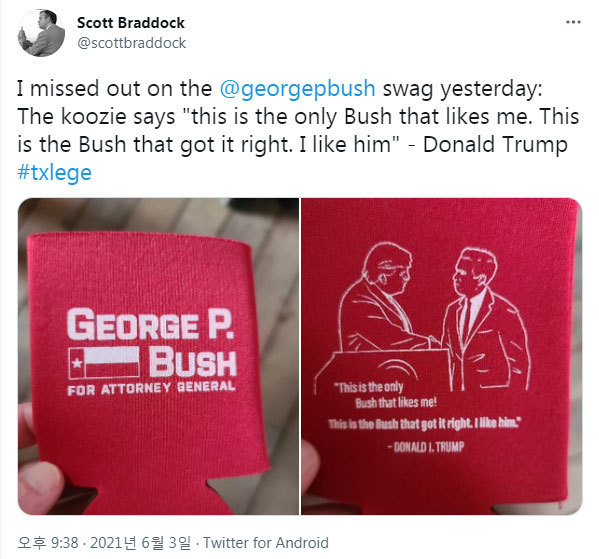The height and width of the screenshot is (559, 599).
Task: Click the tweet date 2021년 6월 3일
Action: (x=140, y=543)
